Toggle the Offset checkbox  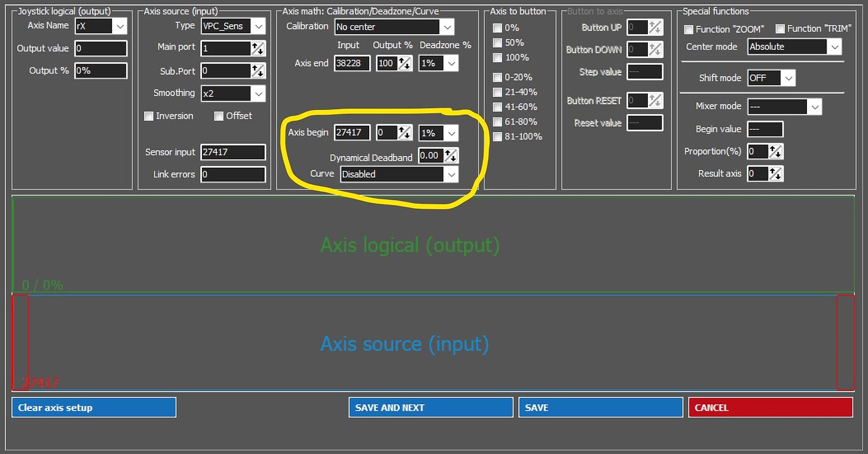tap(219, 116)
